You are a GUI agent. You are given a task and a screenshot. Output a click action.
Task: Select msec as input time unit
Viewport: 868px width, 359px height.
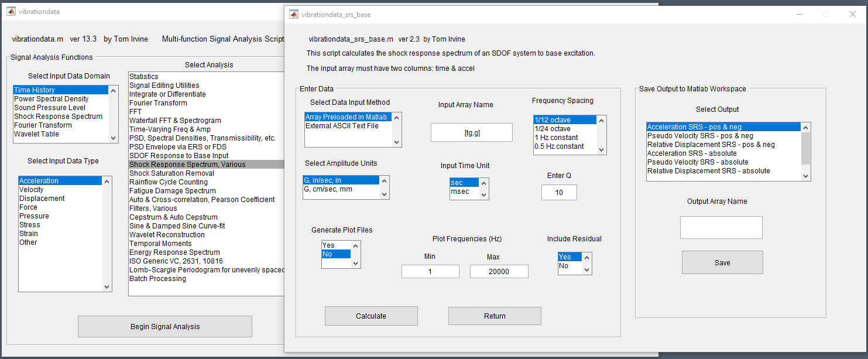(460, 192)
